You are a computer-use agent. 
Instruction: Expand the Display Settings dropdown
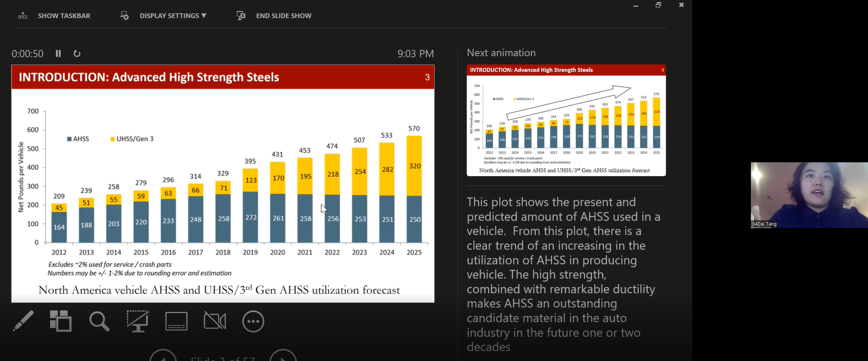click(172, 16)
